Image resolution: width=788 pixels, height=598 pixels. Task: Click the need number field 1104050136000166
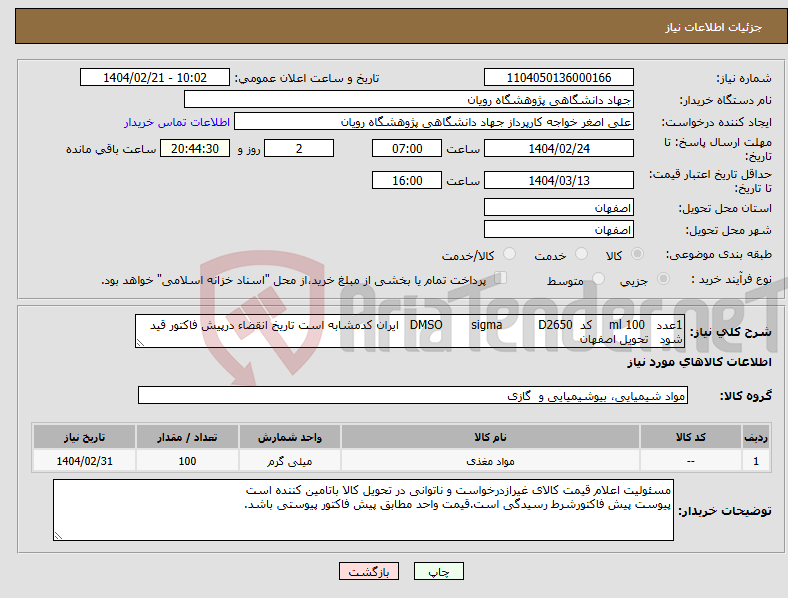pos(559,78)
